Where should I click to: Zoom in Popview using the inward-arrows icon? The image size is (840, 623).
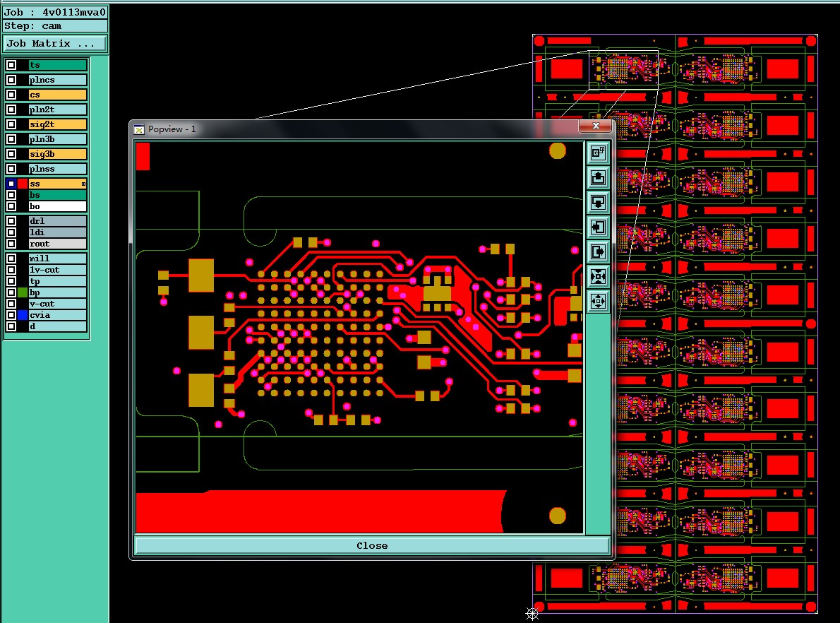pyautogui.click(x=598, y=276)
